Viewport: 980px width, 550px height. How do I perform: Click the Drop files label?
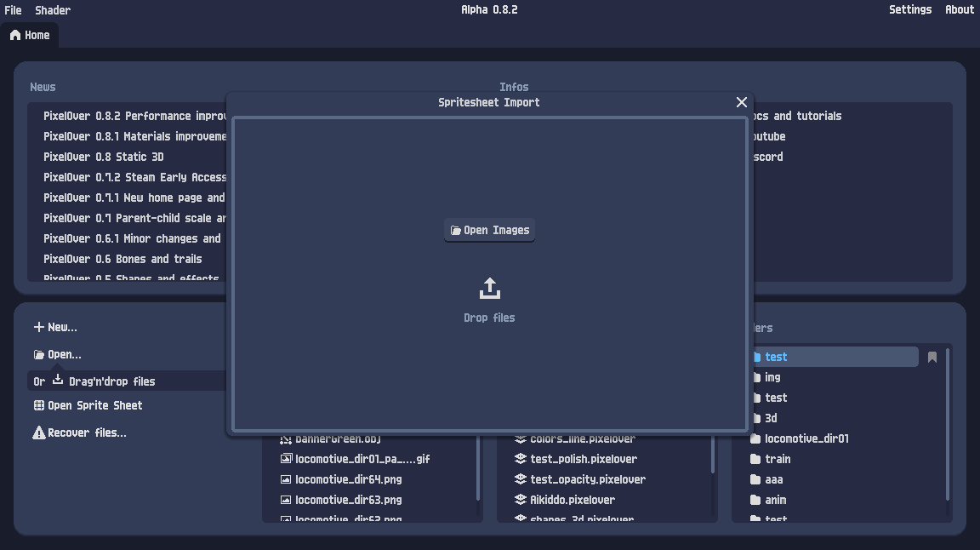tap(489, 318)
